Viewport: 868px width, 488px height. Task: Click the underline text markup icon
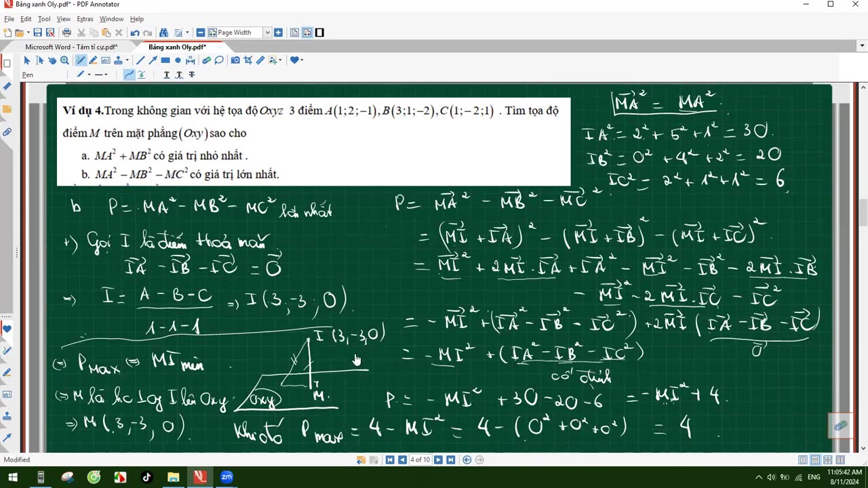tap(167, 75)
